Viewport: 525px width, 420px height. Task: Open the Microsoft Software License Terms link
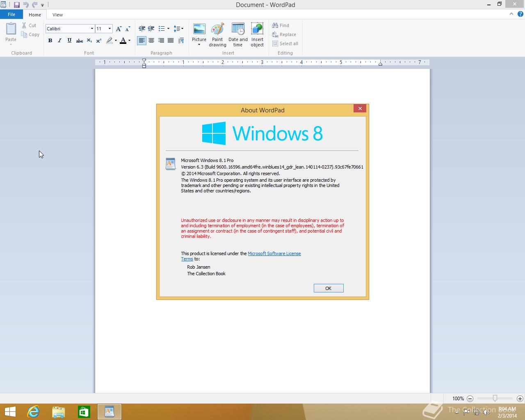tap(274, 253)
